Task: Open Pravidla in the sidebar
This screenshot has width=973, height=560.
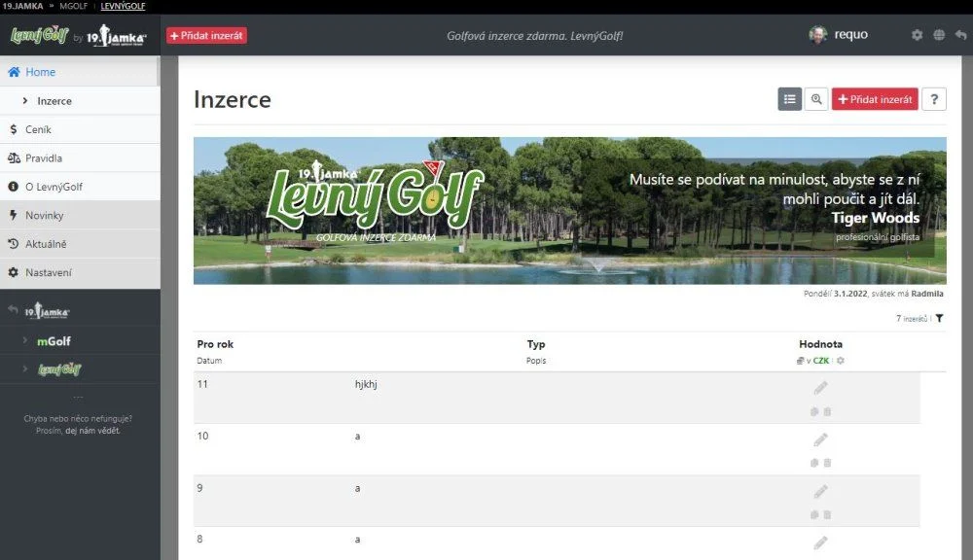Action: pos(80,158)
